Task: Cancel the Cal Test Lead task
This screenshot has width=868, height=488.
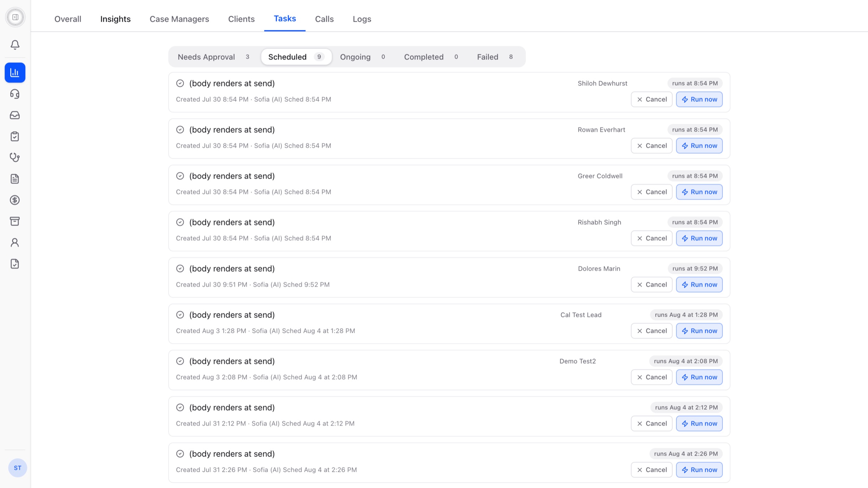Action: click(x=652, y=331)
